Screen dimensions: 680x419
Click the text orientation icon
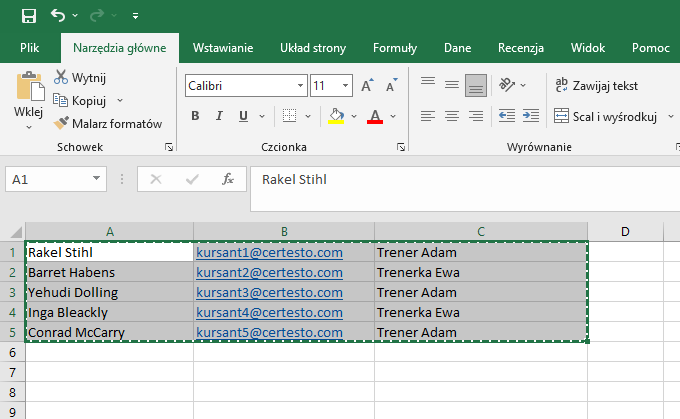tap(507, 85)
